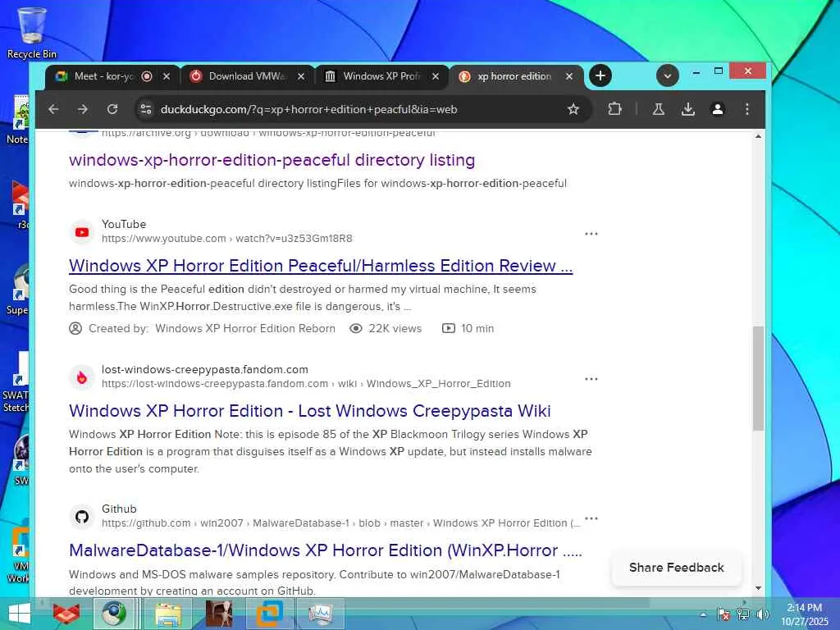Go back with the browser back arrow

pyautogui.click(x=53, y=109)
